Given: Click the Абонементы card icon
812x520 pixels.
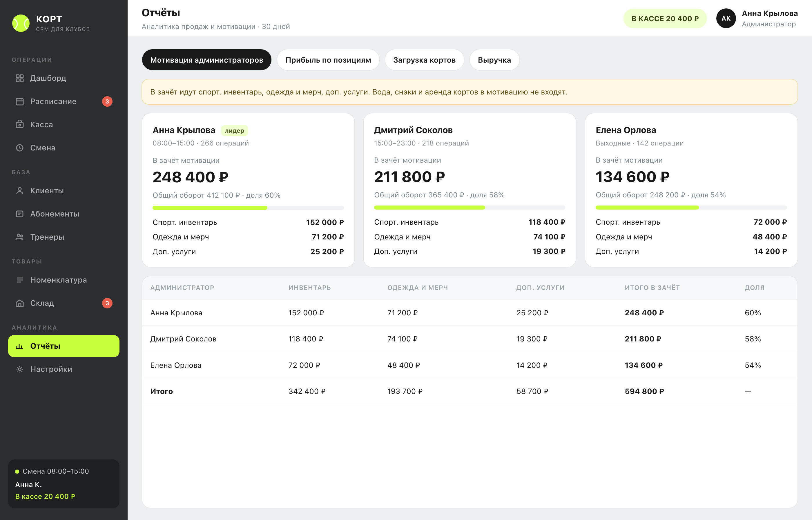Looking at the screenshot, I should tap(20, 214).
